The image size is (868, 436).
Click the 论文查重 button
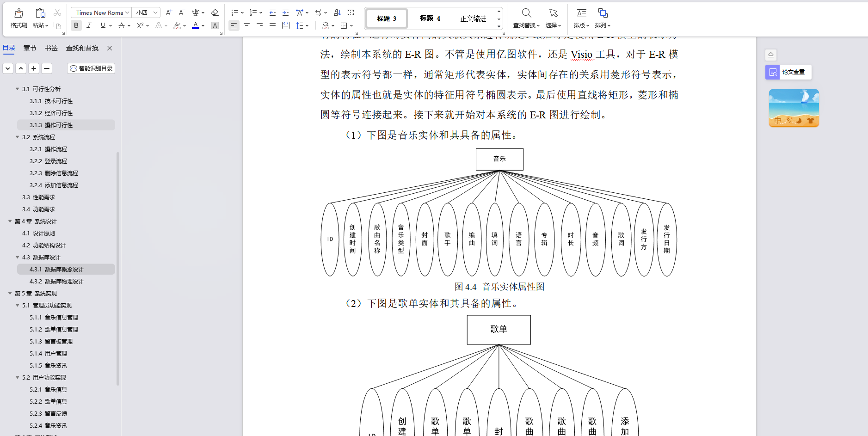point(788,72)
